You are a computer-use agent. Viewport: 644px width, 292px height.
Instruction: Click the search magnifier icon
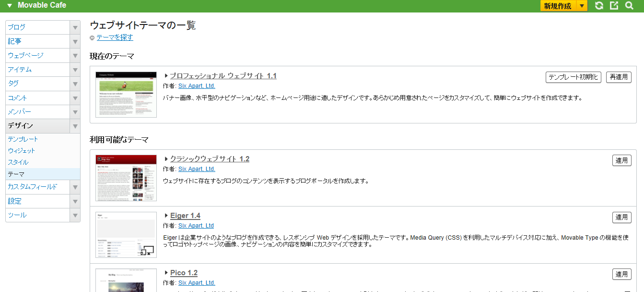point(629,6)
